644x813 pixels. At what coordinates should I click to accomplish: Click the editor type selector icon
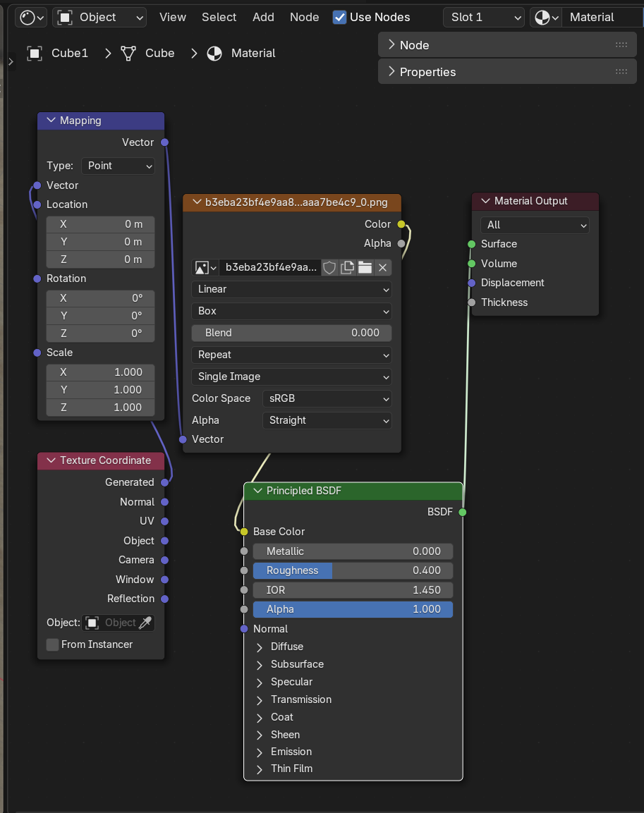32,17
